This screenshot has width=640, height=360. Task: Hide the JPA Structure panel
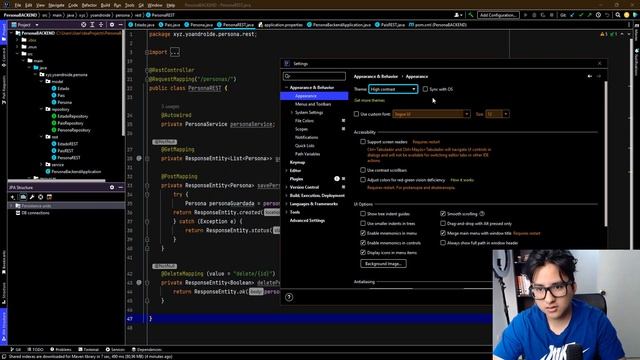tap(120, 187)
